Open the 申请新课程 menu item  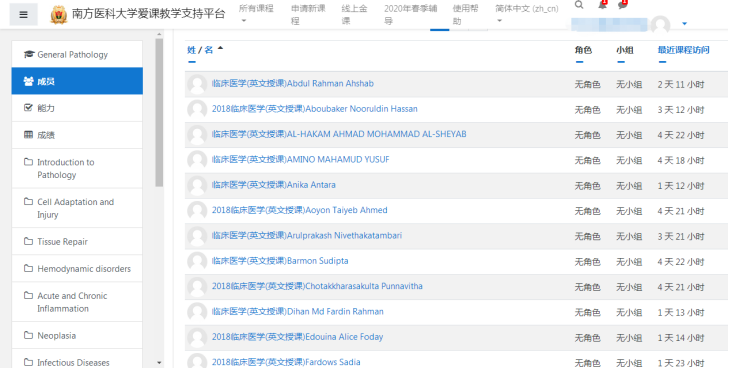click(308, 14)
